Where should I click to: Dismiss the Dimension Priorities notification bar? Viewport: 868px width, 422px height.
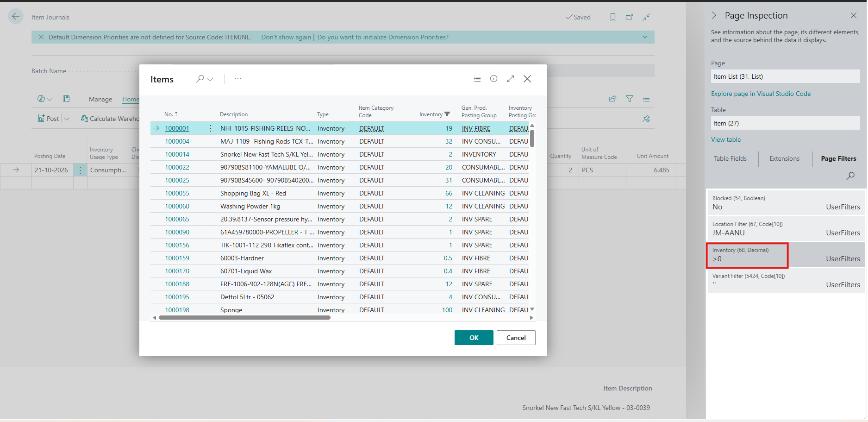(41, 37)
